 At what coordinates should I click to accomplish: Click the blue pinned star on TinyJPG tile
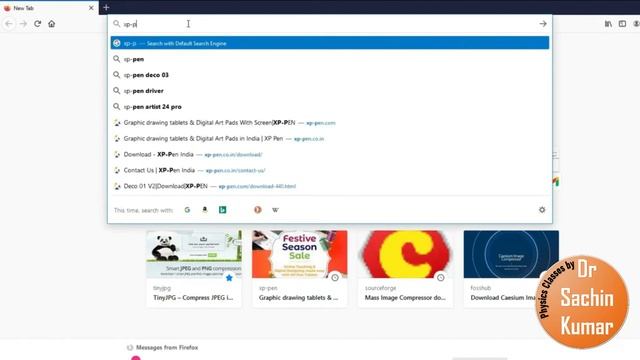tap(229, 278)
